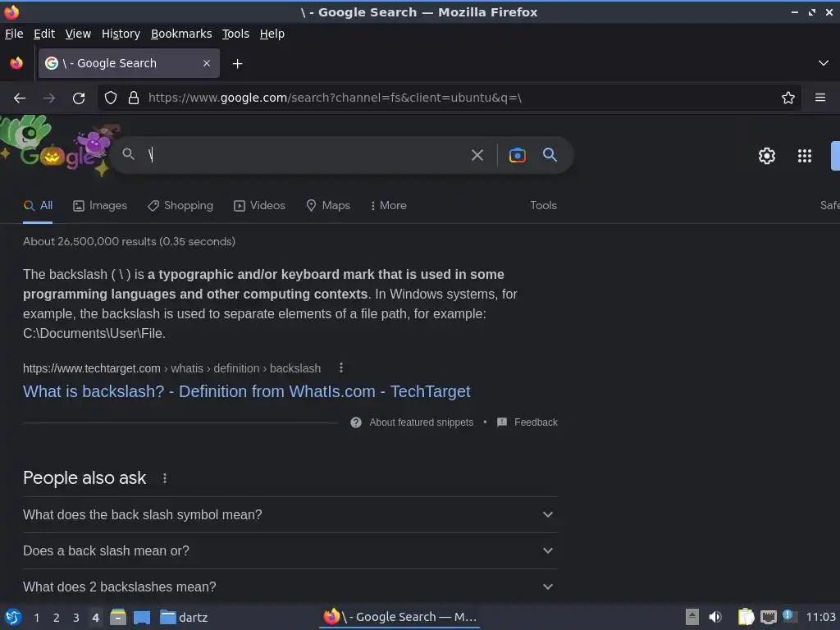The height and width of the screenshot is (630, 840).
Task: Open a new tab with plus button
Action: coord(237,64)
